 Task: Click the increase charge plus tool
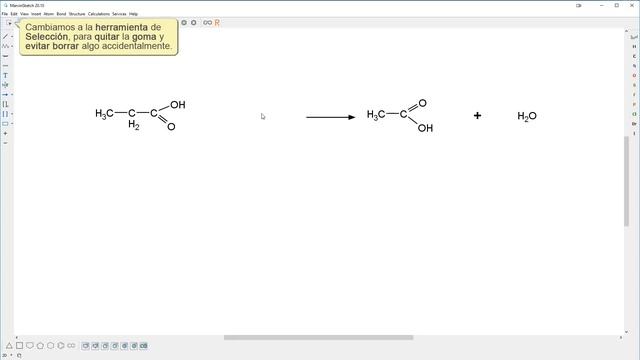(x=5, y=133)
